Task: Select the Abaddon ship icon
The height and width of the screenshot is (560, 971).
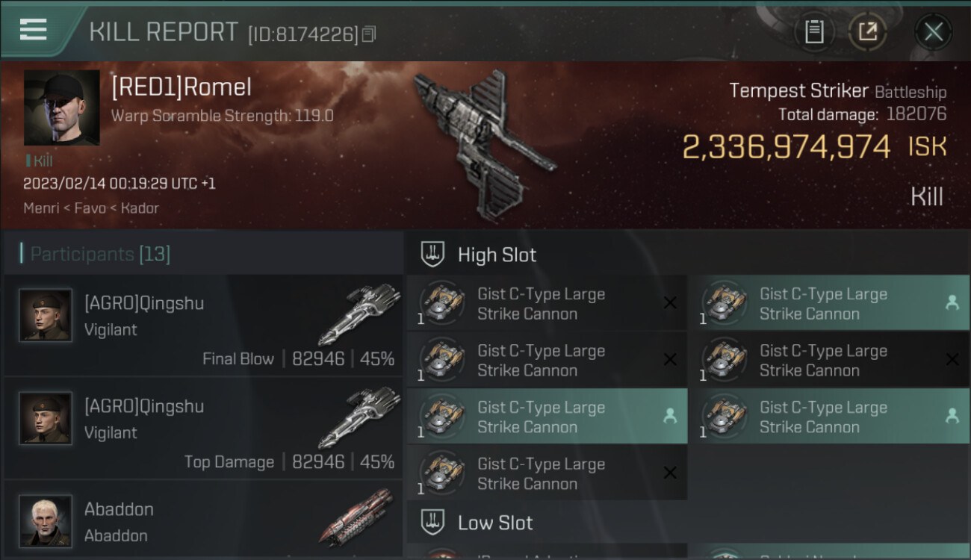Action: (x=357, y=517)
